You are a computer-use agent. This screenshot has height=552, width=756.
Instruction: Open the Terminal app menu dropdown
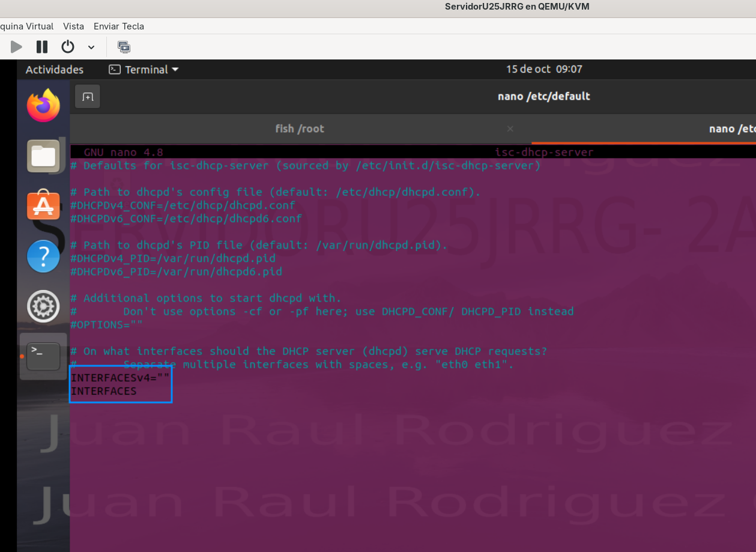pos(144,70)
